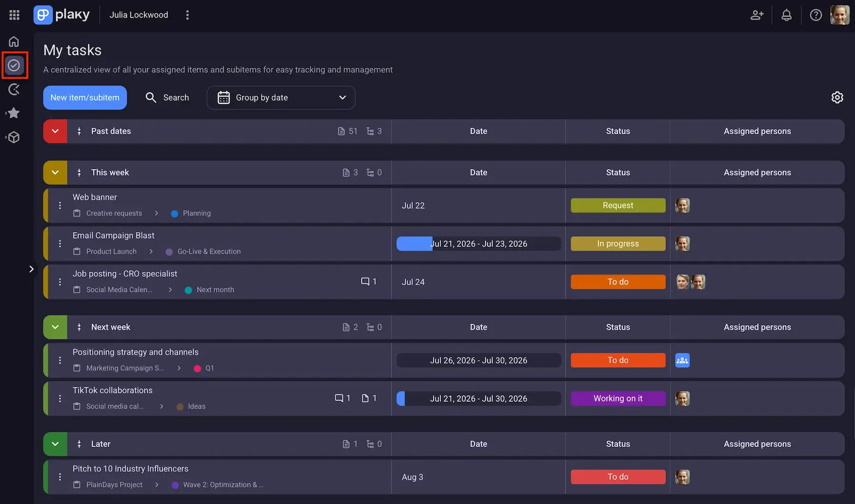
Task: Open Favorites star in sidebar
Action: (14, 113)
